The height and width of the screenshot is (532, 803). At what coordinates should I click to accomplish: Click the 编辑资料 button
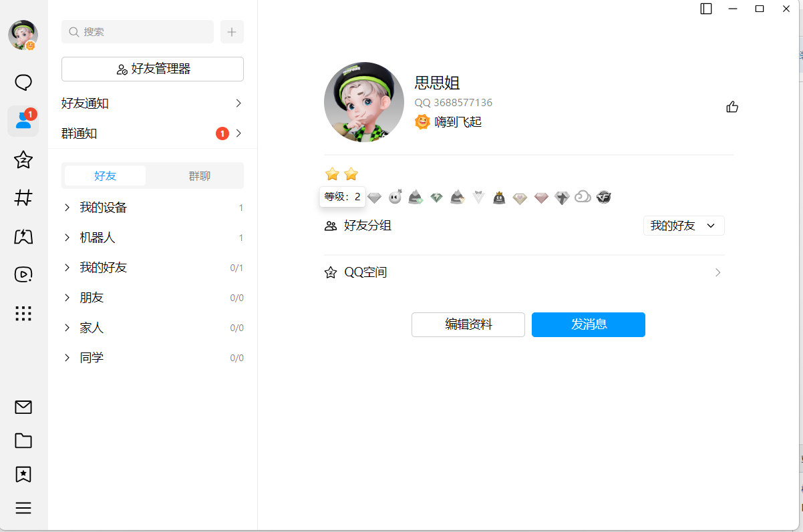point(468,324)
